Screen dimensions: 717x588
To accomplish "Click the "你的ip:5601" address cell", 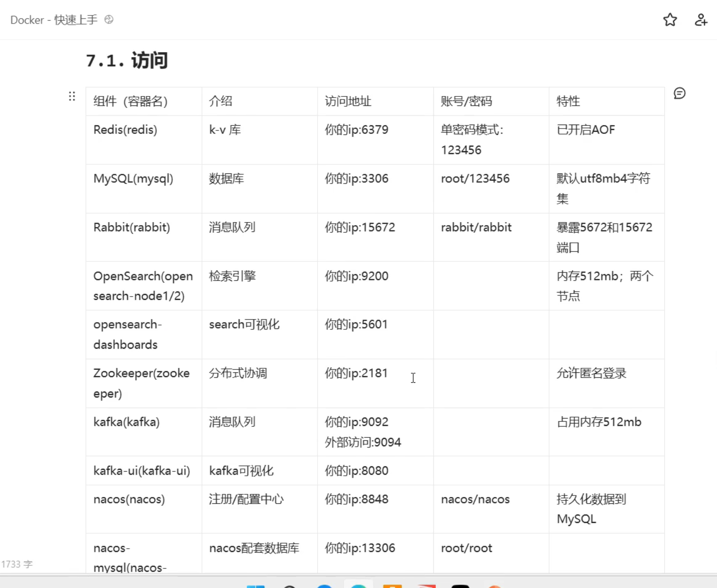I will click(x=375, y=334).
